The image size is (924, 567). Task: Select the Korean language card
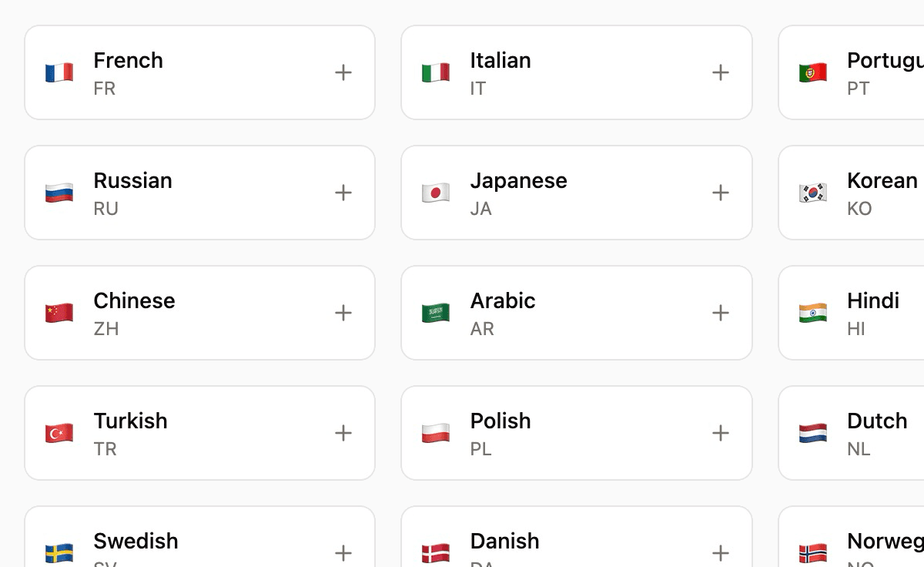[x=851, y=192]
